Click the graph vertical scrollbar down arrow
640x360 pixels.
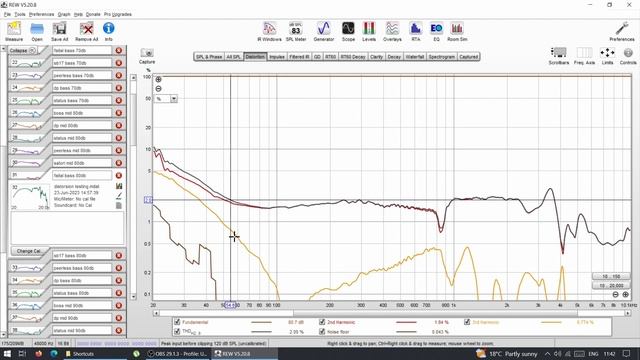(133, 297)
